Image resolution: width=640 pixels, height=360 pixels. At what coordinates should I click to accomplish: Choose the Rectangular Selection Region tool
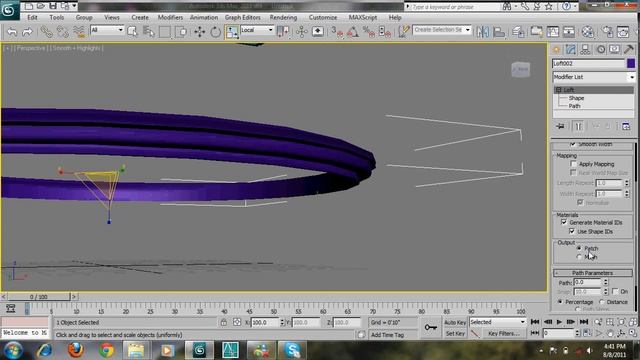click(164, 31)
